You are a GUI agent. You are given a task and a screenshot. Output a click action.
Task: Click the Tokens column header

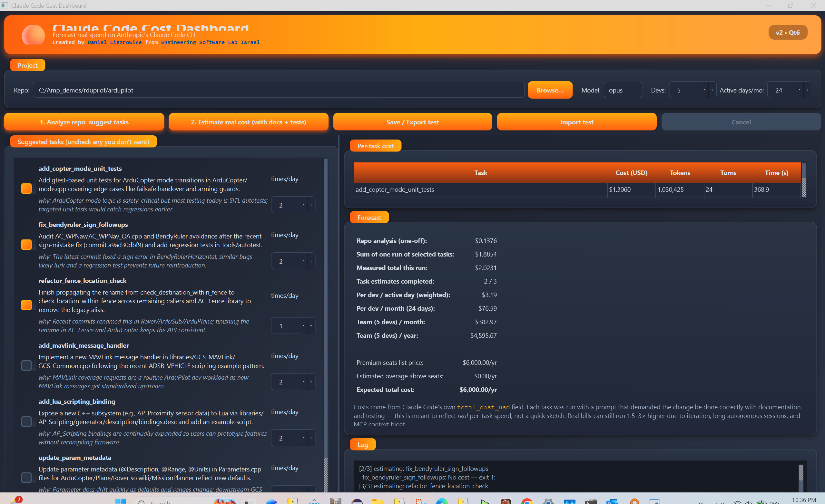[x=680, y=173]
